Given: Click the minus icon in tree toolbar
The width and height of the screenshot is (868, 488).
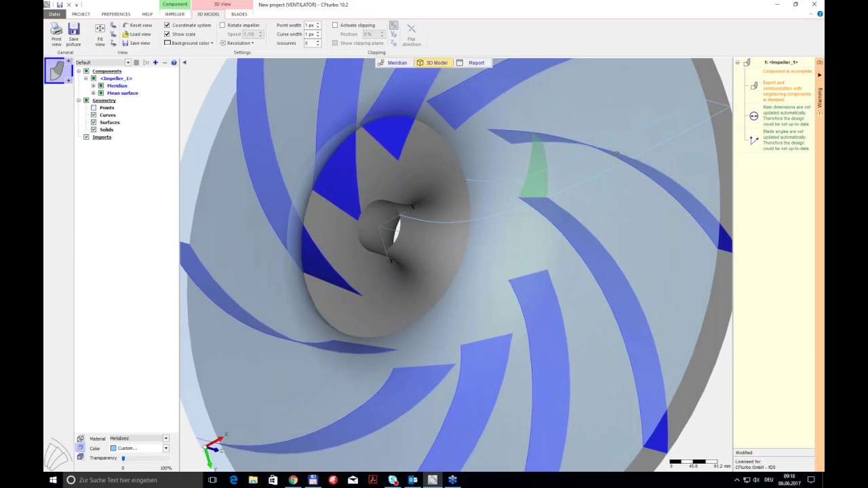Looking at the screenshot, I should (165, 62).
